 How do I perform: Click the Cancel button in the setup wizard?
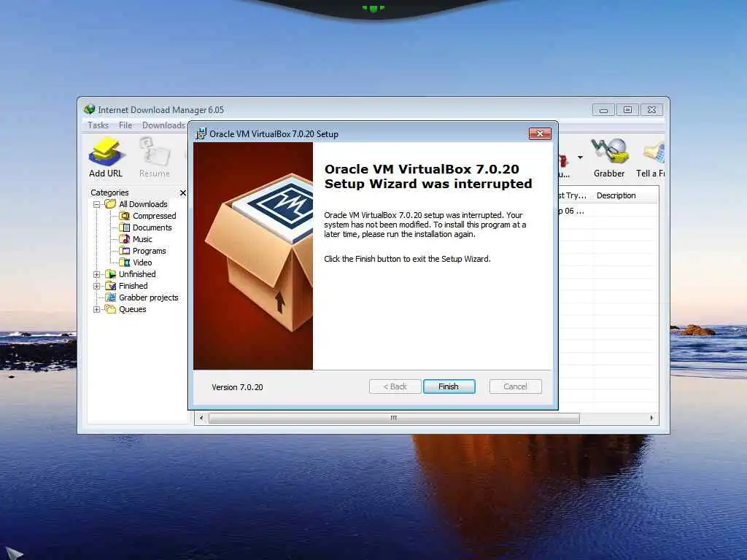click(515, 386)
